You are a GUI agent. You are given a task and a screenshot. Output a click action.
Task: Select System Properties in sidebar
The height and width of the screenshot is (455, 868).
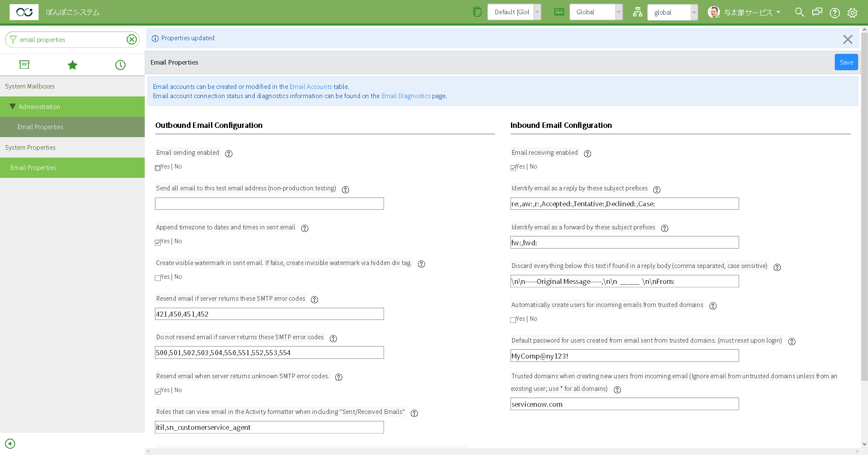[x=30, y=147]
